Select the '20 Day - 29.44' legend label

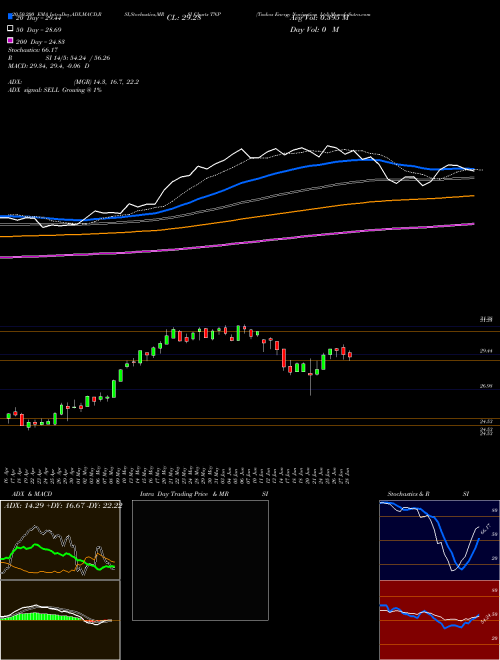pos(38,19)
